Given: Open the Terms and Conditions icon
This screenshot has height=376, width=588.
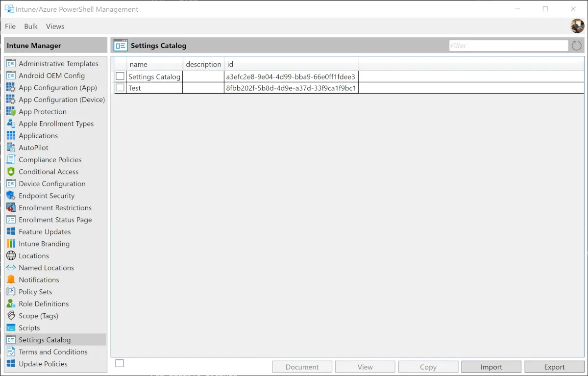Looking at the screenshot, I should tap(11, 351).
